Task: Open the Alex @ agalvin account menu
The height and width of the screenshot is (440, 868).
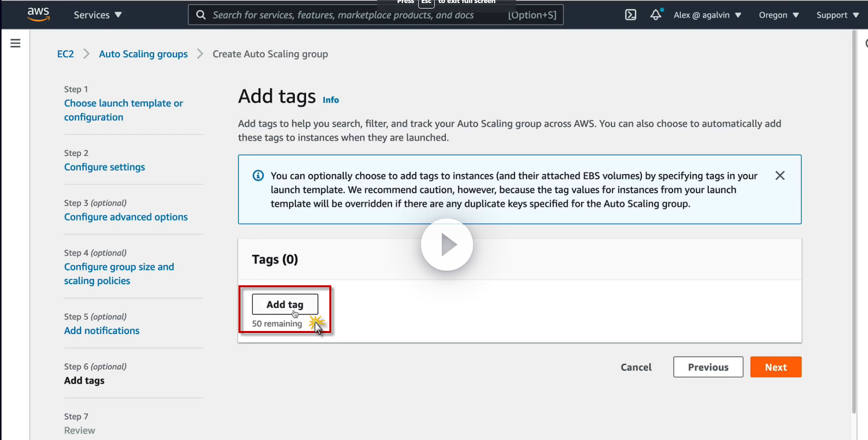Action: coord(707,15)
